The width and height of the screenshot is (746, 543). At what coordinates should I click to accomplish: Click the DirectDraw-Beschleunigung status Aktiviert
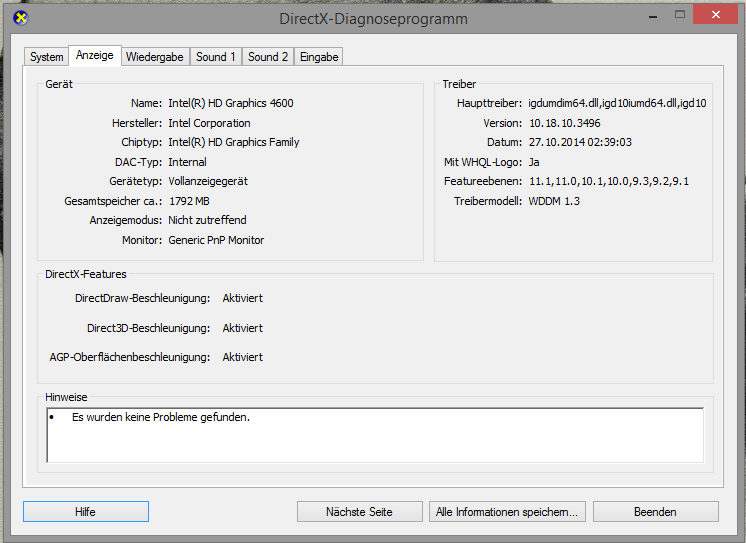243,298
